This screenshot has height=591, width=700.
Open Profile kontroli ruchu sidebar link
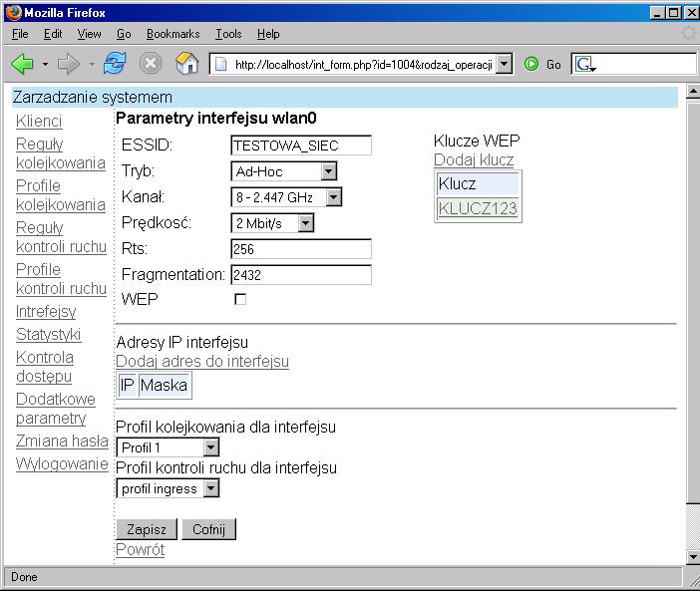(x=61, y=279)
